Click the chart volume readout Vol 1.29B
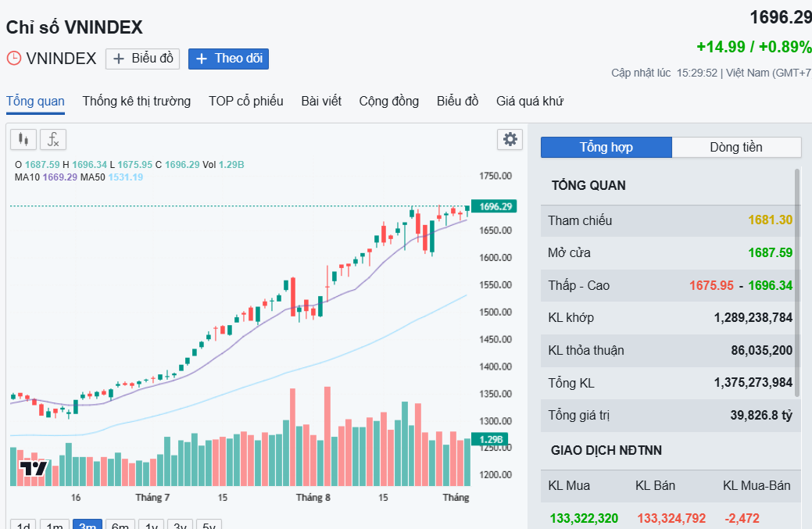 pyautogui.click(x=224, y=165)
